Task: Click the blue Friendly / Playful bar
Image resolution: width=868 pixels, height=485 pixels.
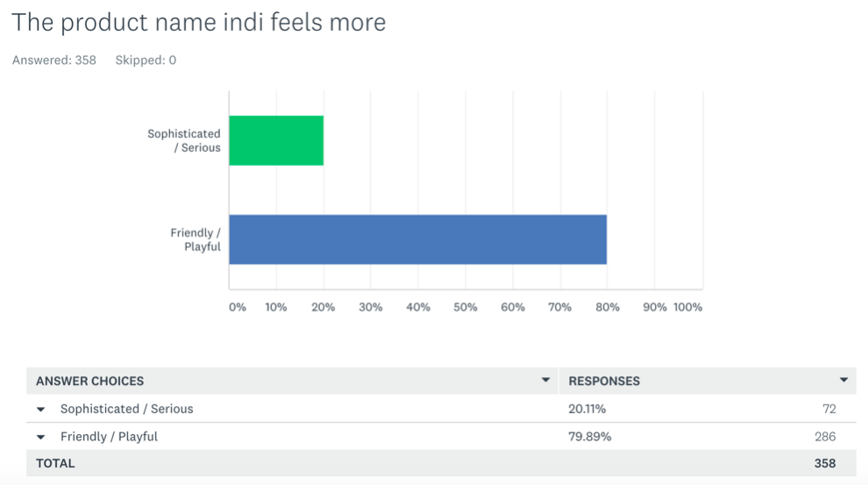Action: click(x=418, y=239)
